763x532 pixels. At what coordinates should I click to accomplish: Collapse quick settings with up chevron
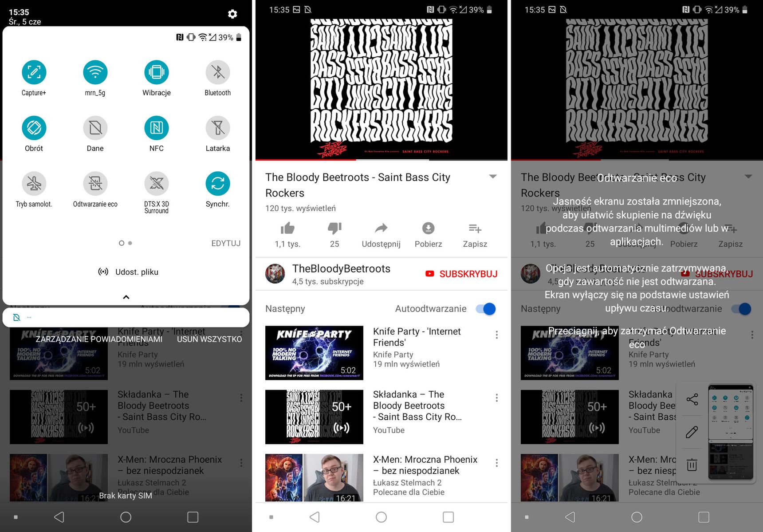tap(126, 297)
